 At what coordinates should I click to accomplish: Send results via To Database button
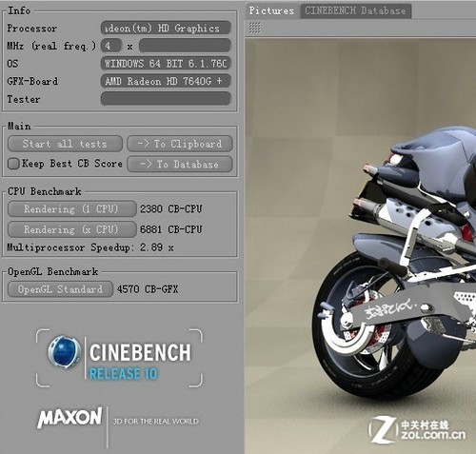180,165
